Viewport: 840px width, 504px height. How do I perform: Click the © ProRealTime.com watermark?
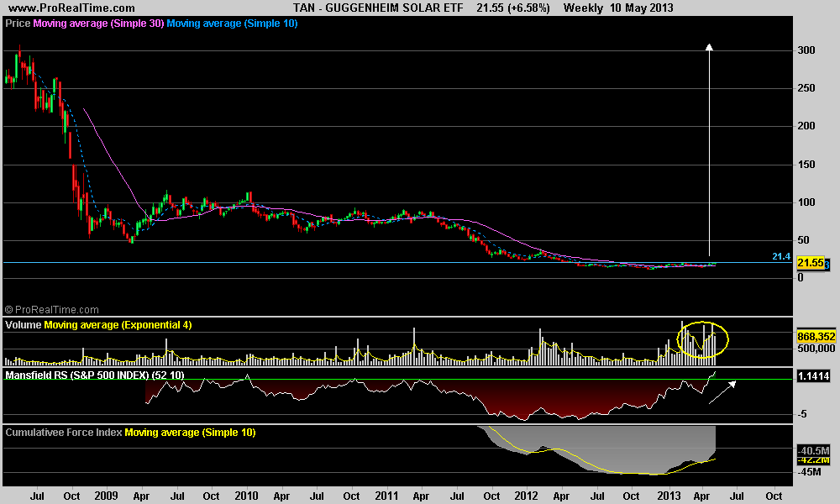click(51, 310)
